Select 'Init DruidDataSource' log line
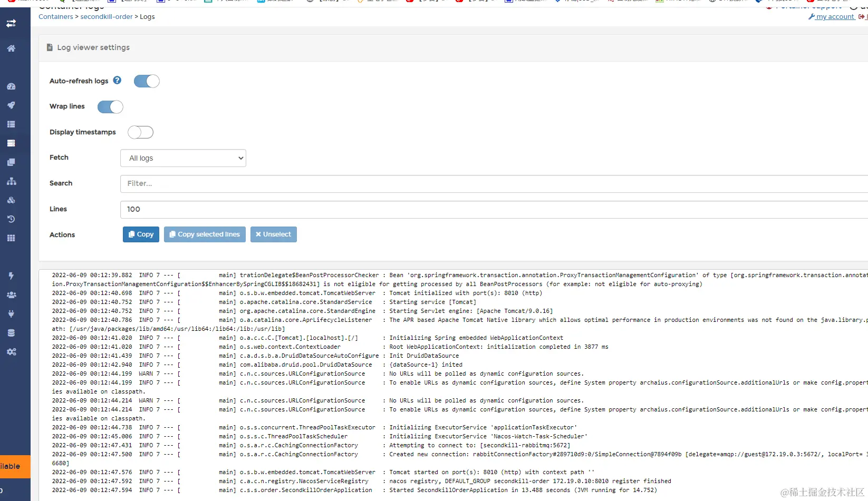Image resolution: width=868 pixels, height=501 pixels. coord(255,356)
